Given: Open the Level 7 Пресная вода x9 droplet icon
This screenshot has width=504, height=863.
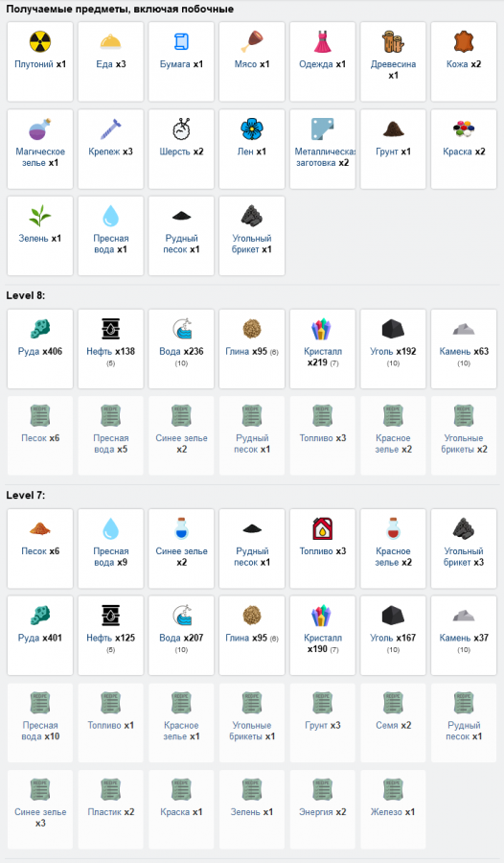Looking at the screenshot, I should pos(110,529).
